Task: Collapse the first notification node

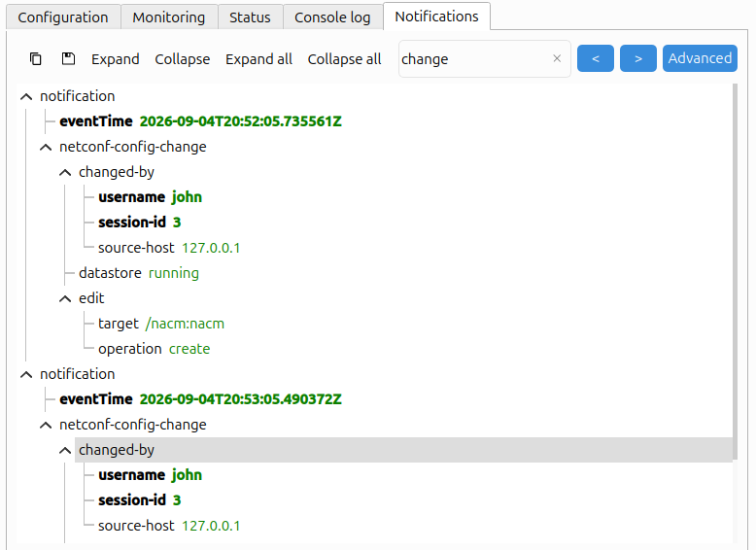Action: coord(26,96)
